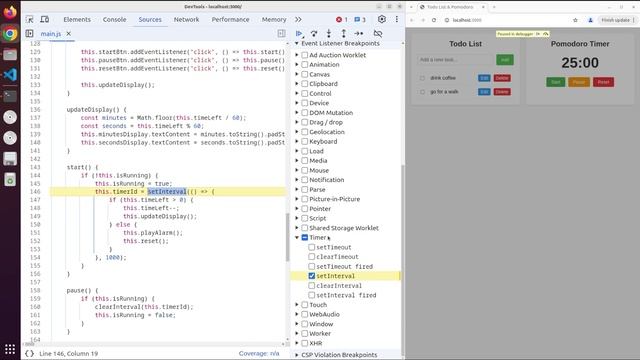Switch to the Elements tab
Viewport: 640px width, 360px height.
click(77, 20)
